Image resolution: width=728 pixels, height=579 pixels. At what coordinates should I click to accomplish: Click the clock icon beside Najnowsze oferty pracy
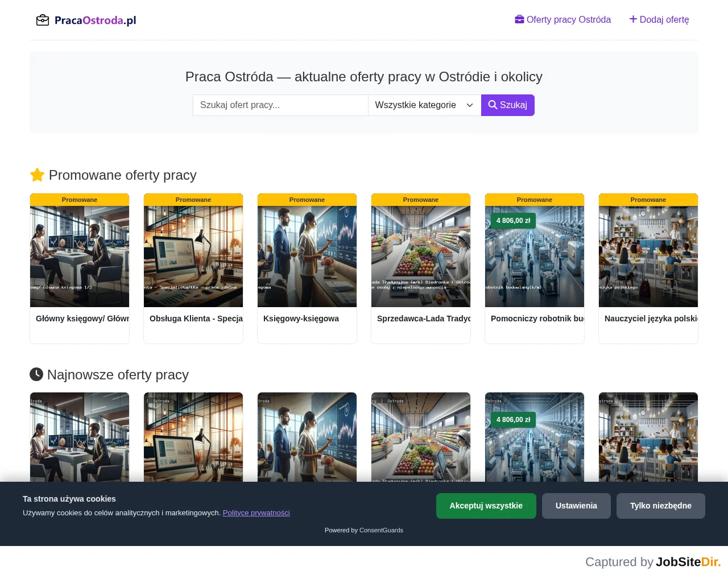36,374
